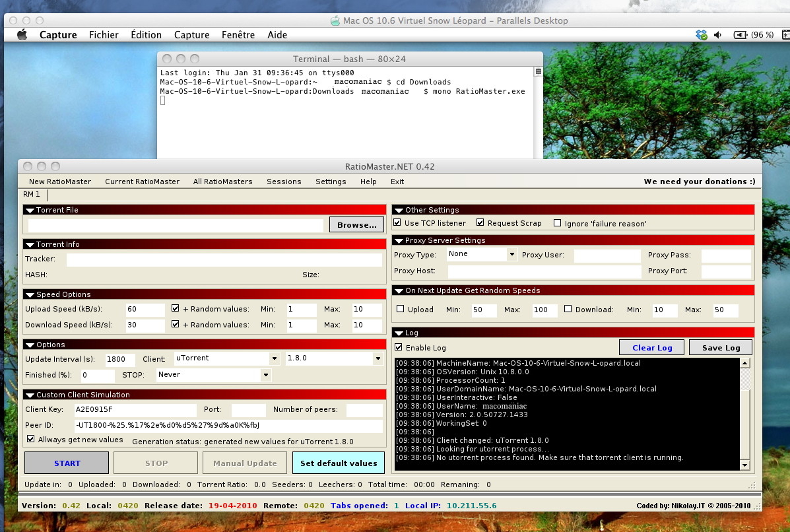Collapse the Proxy Server Settings section
Screen dimensions: 790x532
(x=399, y=241)
